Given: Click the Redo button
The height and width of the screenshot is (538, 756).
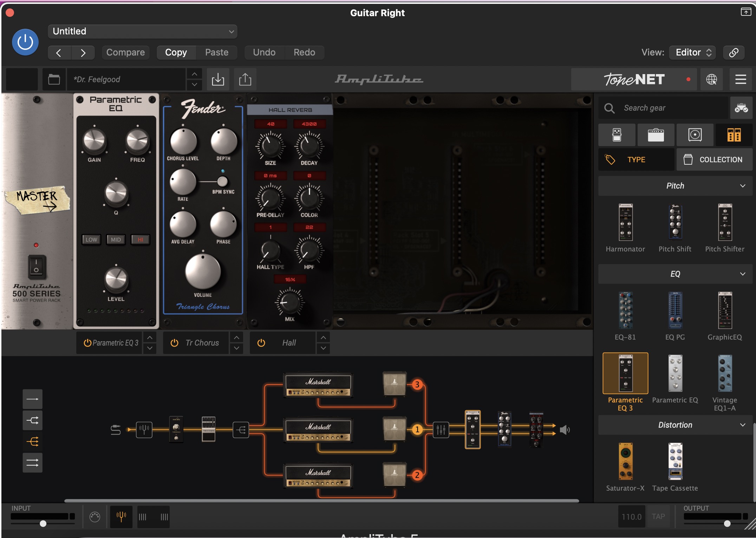Looking at the screenshot, I should [304, 52].
